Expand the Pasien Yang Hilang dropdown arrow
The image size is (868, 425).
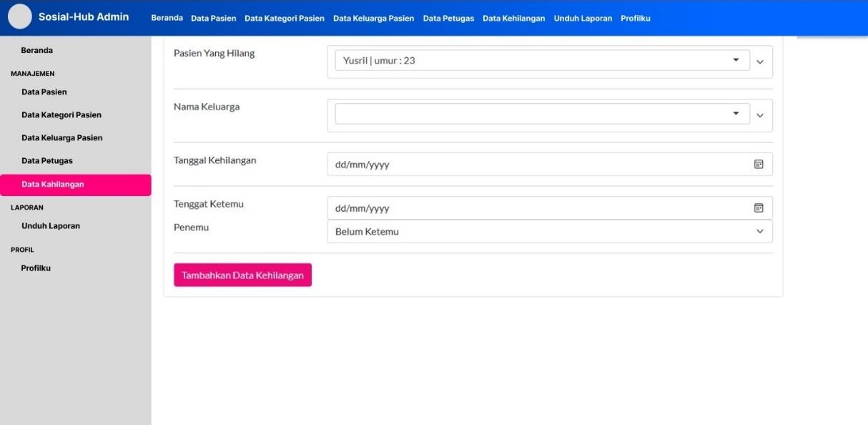(736, 60)
